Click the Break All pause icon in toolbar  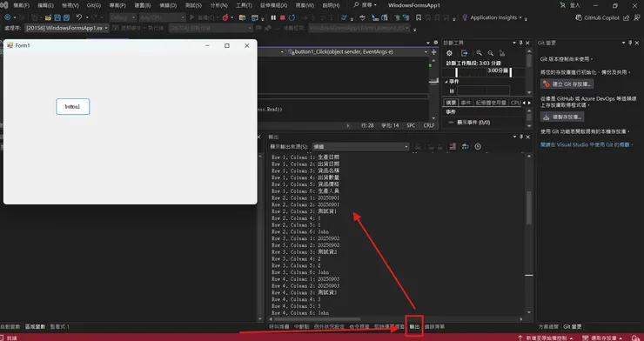click(273, 17)
